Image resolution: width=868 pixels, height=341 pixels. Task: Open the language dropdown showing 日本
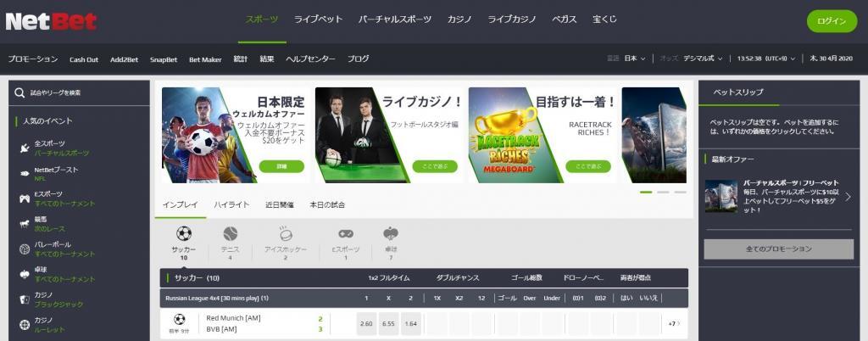point(634,59)
